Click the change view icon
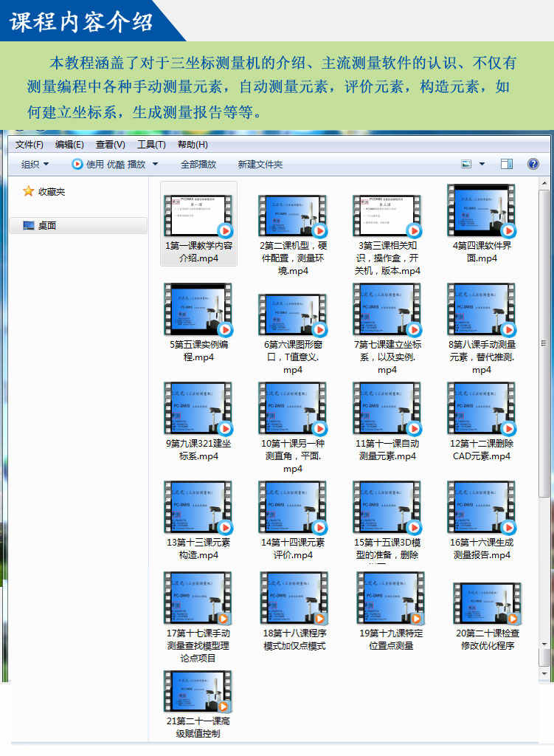 (466, 165)
